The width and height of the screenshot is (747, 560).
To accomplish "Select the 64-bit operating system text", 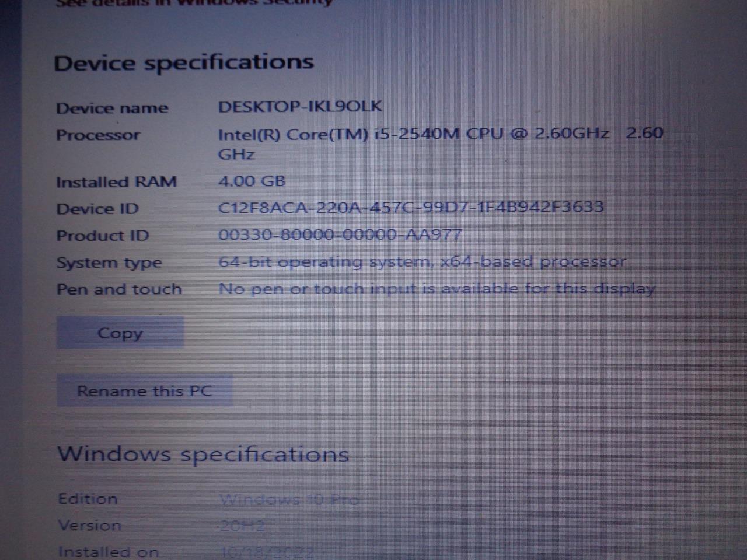I will (422, 262).
